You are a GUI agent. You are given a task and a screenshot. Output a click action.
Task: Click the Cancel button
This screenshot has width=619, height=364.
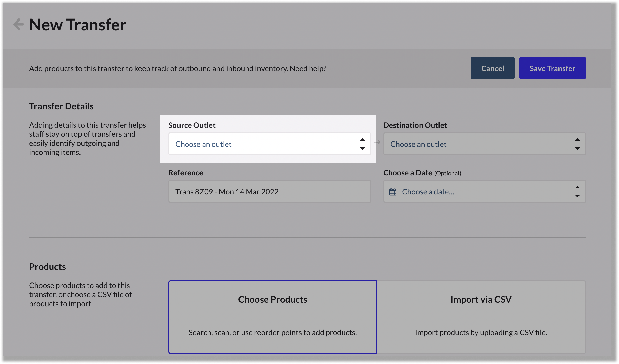tap(492, 68)
